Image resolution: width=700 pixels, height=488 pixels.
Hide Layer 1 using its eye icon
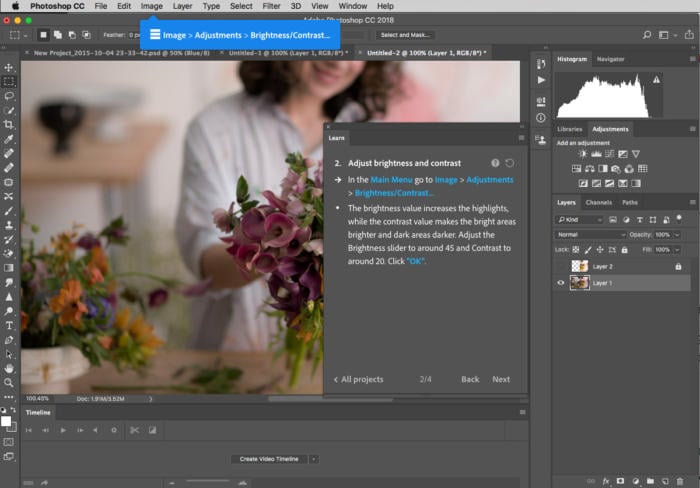(560, 283)
